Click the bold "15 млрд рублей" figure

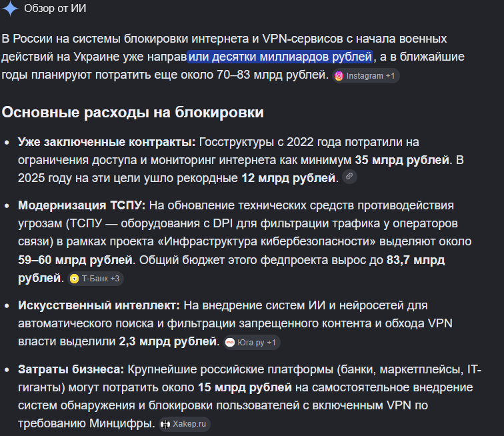point(245,387)
